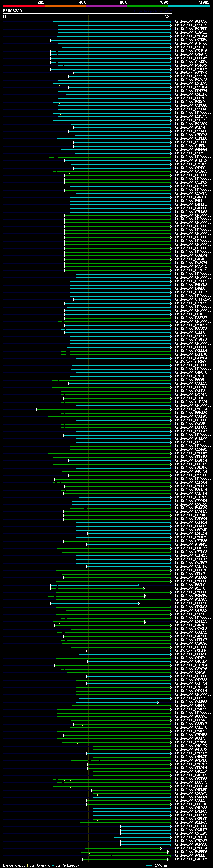The image size is (213, 868).
Task: Select the UniRef100_C5MQG8 label
Action: coord(191,105)
